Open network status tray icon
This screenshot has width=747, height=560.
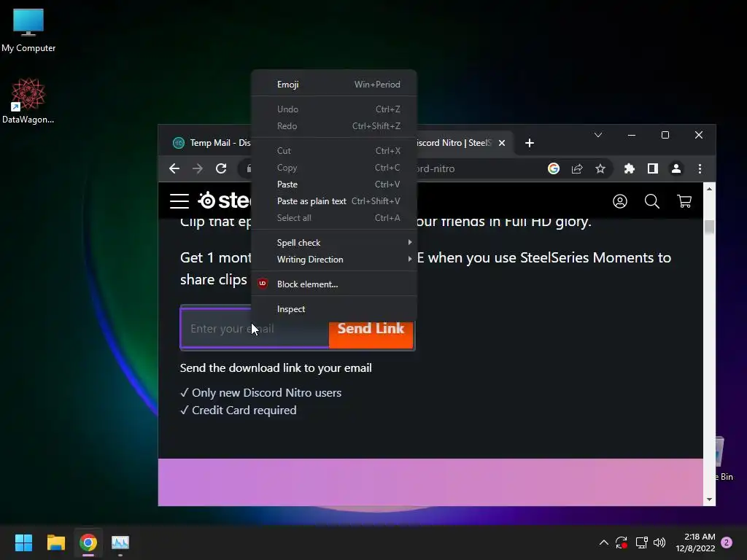coord(641,542)
